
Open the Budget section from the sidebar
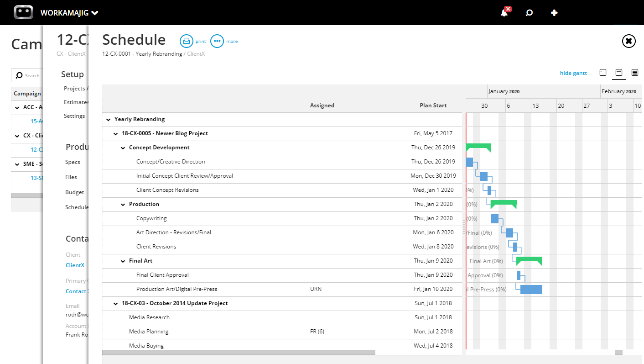click(74, 192)
